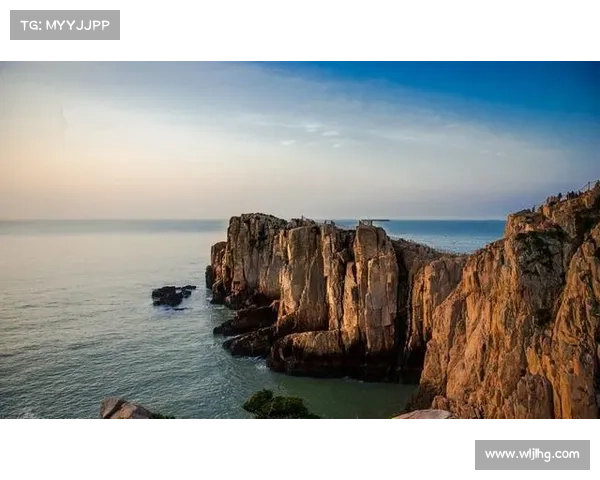Click the distant boat on the horizon
This screenshot has width=600, height=480.
(x=372, y=221)
